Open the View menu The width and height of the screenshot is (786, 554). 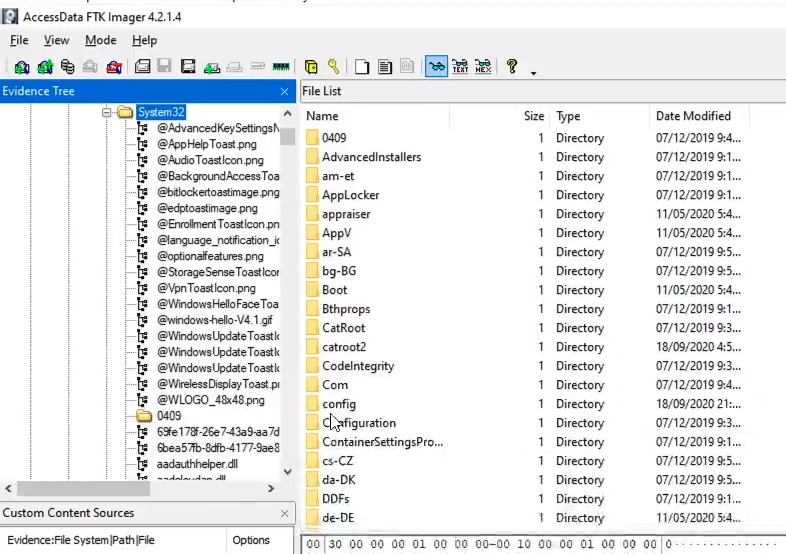point(56,40)
